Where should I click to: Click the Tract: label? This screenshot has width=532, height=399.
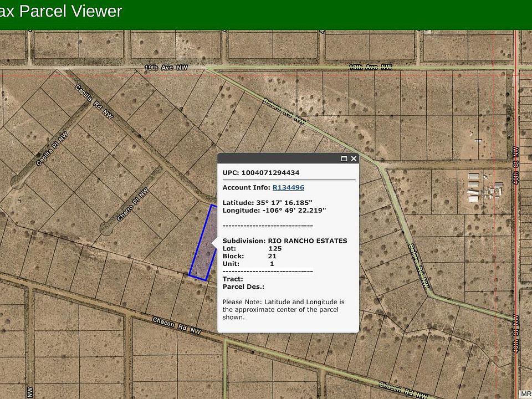233,279
